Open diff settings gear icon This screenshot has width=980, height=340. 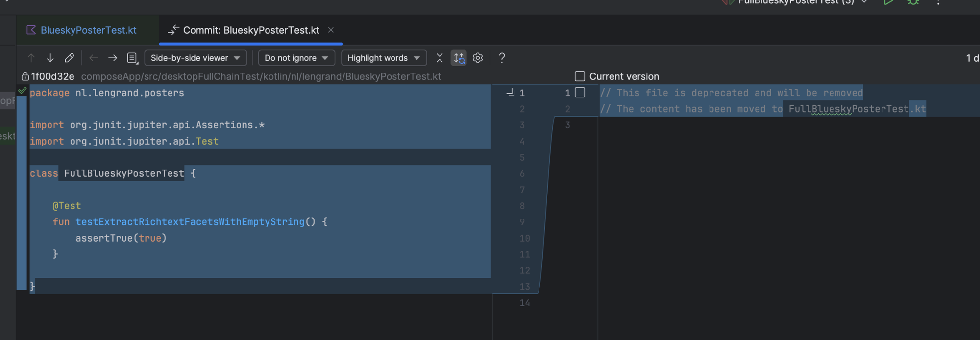[x=478, y=58]
